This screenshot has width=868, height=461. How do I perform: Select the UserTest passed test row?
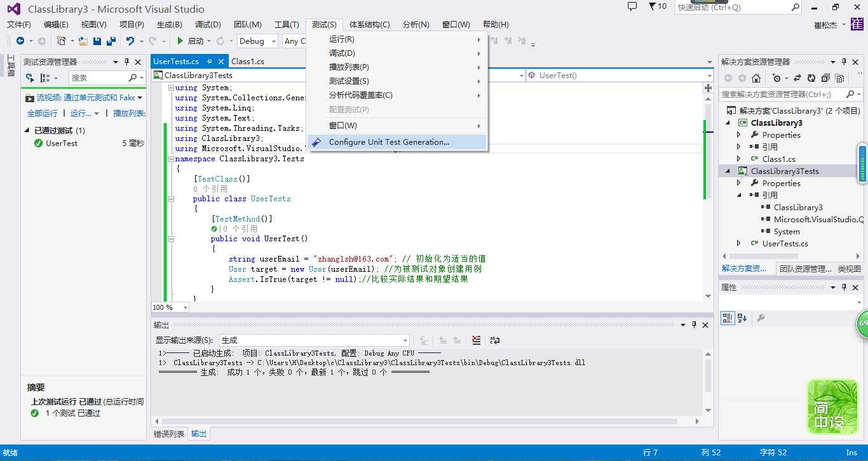coord(84,144)
